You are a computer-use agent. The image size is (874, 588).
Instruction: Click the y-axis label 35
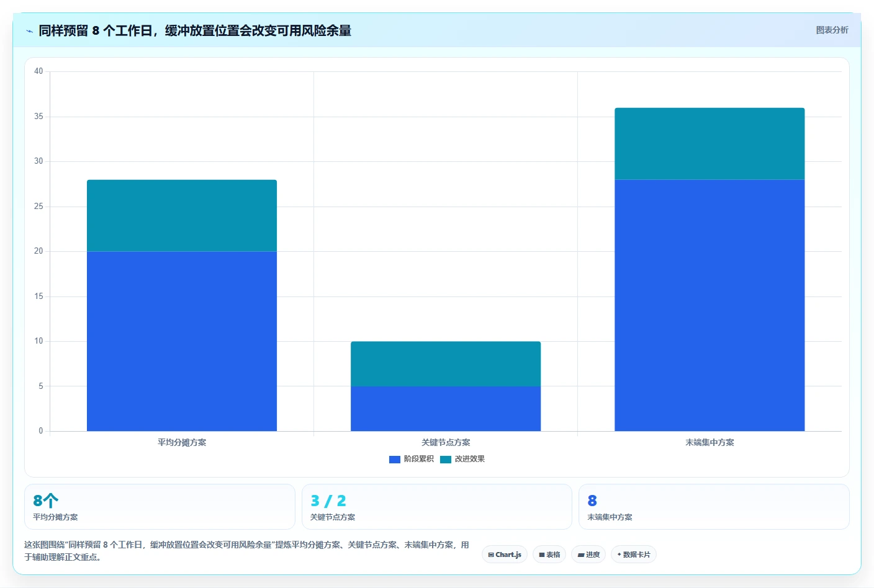(38, 117)
